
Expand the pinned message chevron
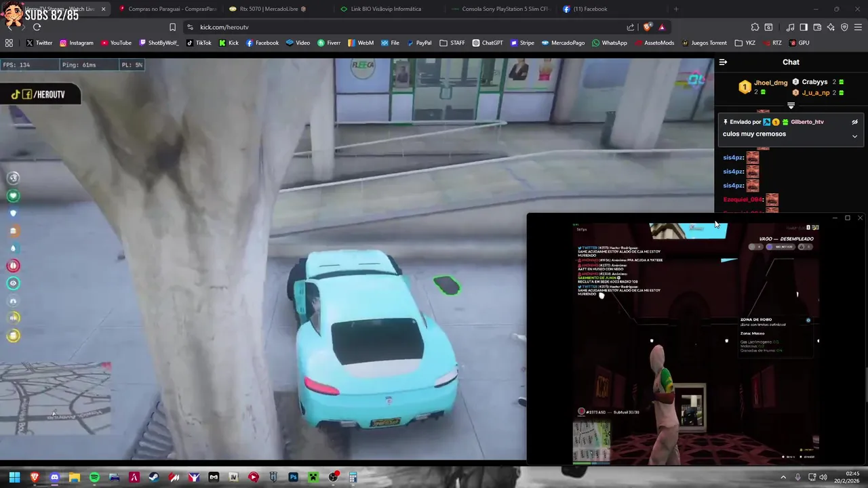(x=854, y=136)
